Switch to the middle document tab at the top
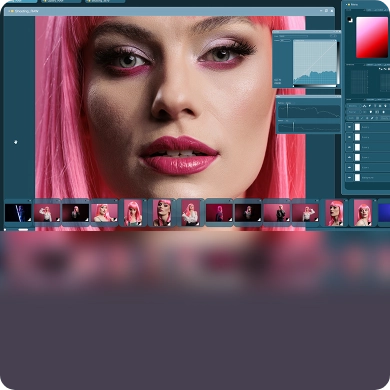This screenshot has height=390, width=390. 61,1
